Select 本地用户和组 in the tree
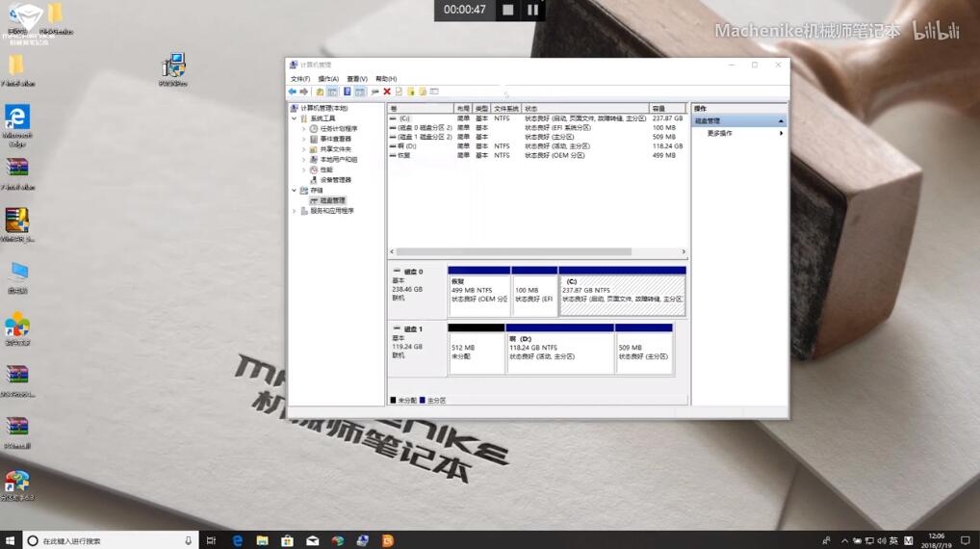980x549 pixels. click(x=339, y=160)
